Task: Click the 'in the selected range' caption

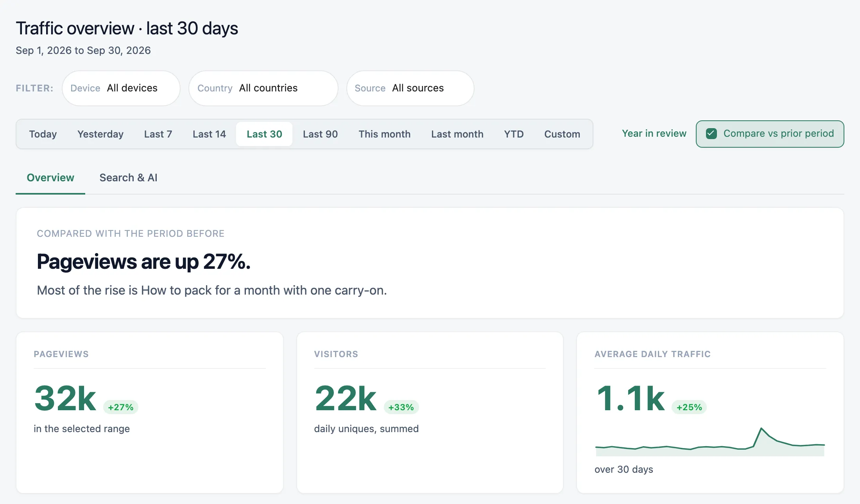Action: point(82,429)
